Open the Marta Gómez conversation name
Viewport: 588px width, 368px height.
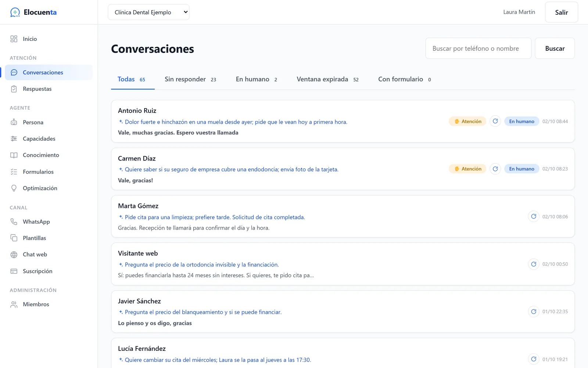pyautogui.click(x=138, y=206)
